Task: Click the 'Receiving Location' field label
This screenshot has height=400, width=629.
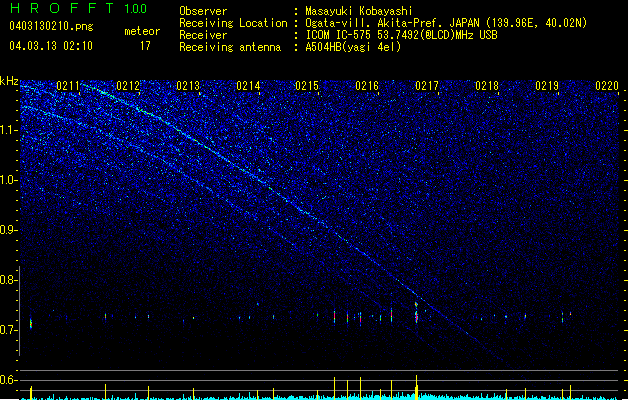Action: coord(233,23)
